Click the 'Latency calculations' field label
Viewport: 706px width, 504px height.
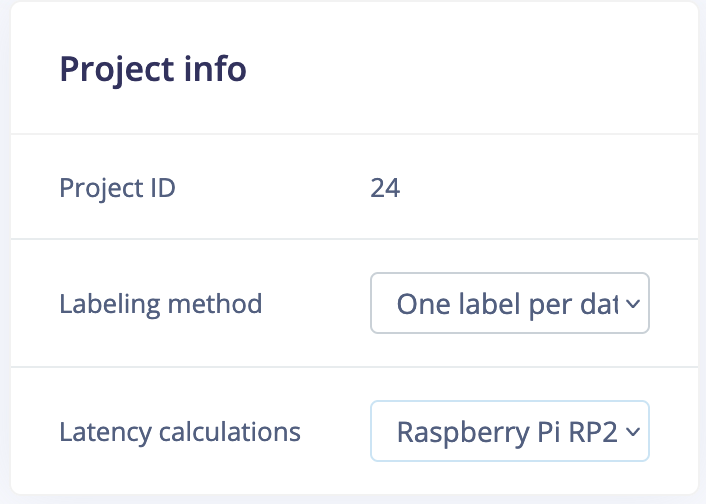click(180, 431)
